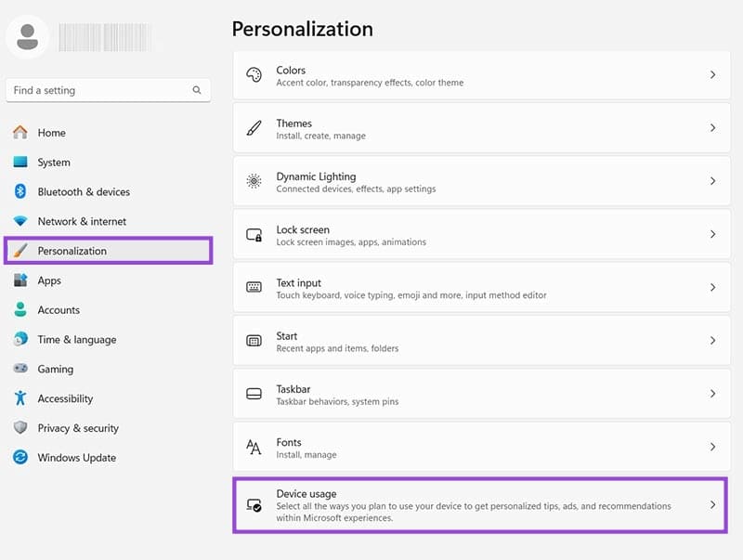
Task: Click the Accounts label in sidebar
Action: click(x=59, y=310)
